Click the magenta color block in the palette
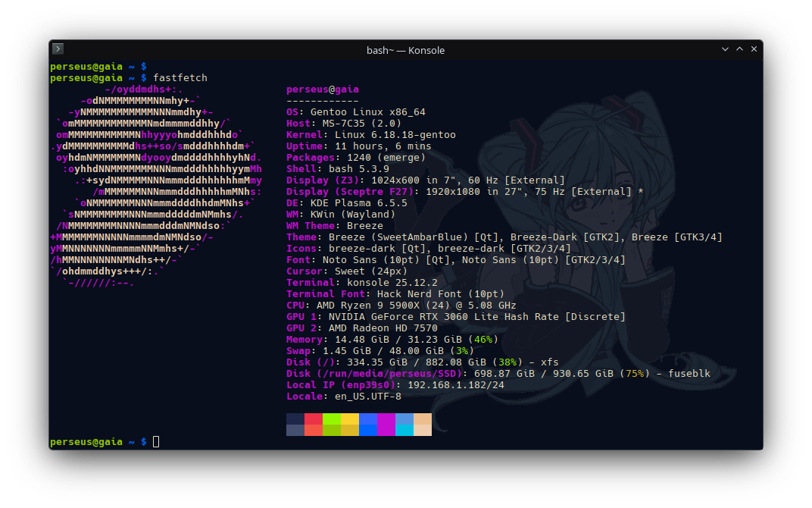Viewport: 812px width, 508px height. point(386,425)
